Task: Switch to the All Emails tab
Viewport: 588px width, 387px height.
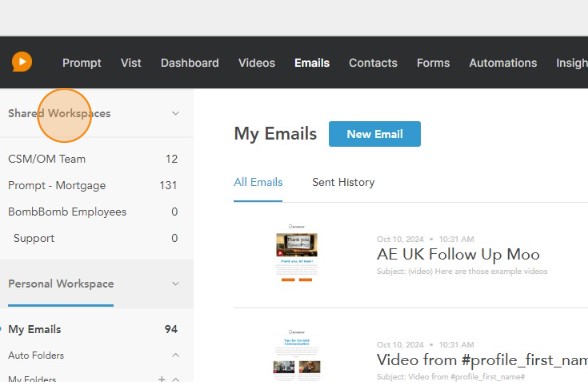Action: pyautogui.click(x=258, y=182)
